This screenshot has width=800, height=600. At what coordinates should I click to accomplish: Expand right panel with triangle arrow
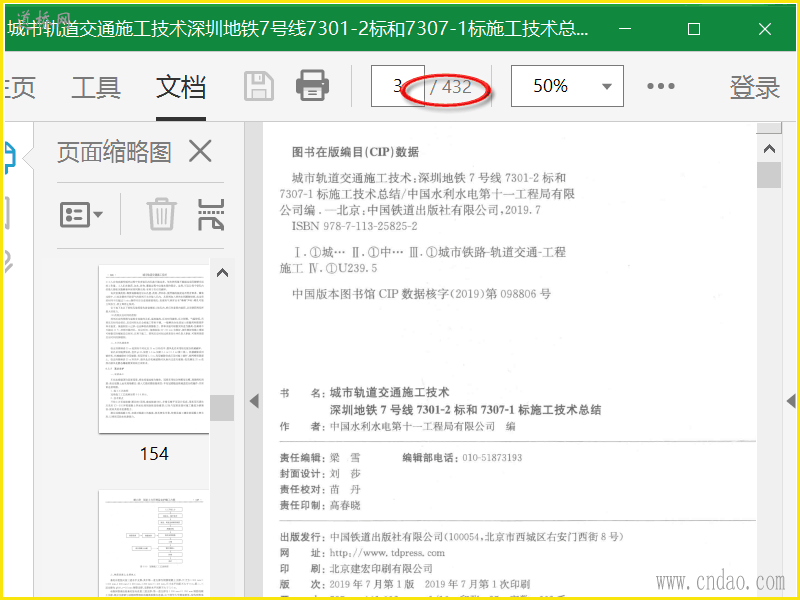[791, 401]
